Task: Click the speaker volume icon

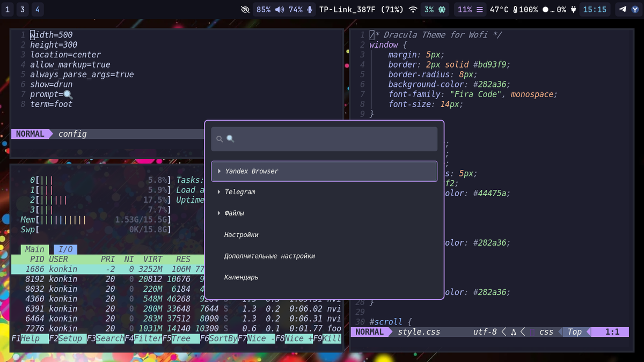Action: pos(280,10)
